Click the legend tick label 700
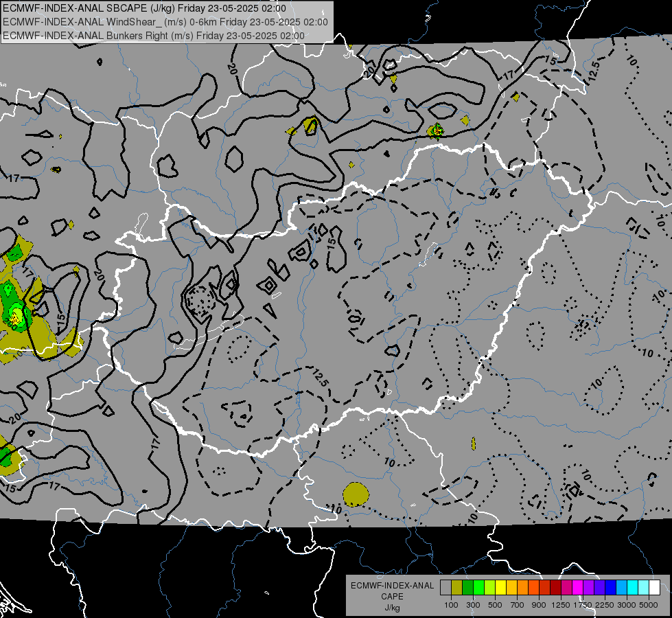 click(x=518, y=605)
